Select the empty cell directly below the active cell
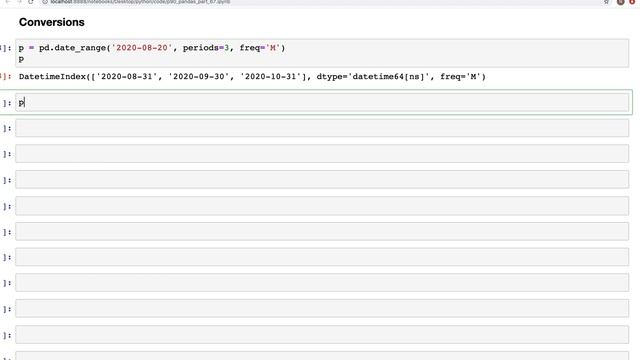This screenshot has width=640, height=360. tap(322, 128)
